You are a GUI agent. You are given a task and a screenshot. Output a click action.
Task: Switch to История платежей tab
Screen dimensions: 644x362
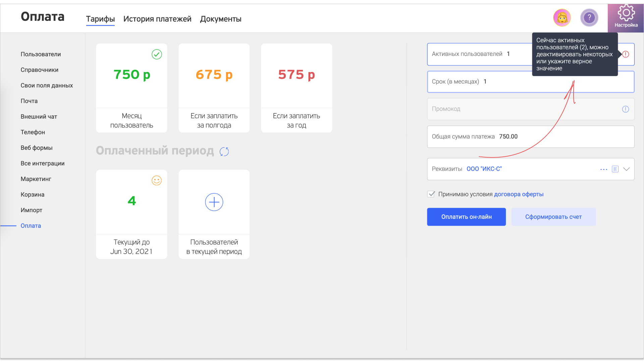click(157, 19)
